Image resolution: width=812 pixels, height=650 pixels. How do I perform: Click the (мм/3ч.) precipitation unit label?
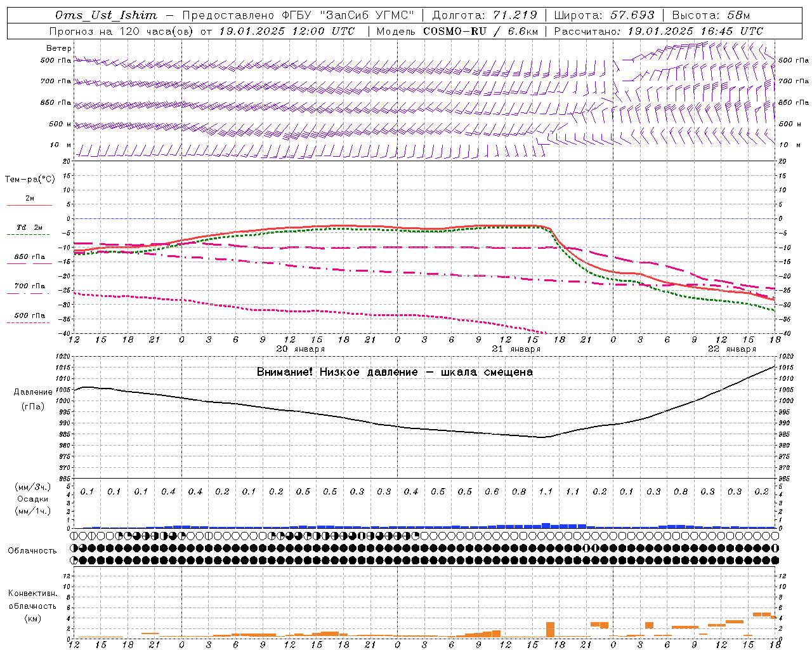[33, 487]
